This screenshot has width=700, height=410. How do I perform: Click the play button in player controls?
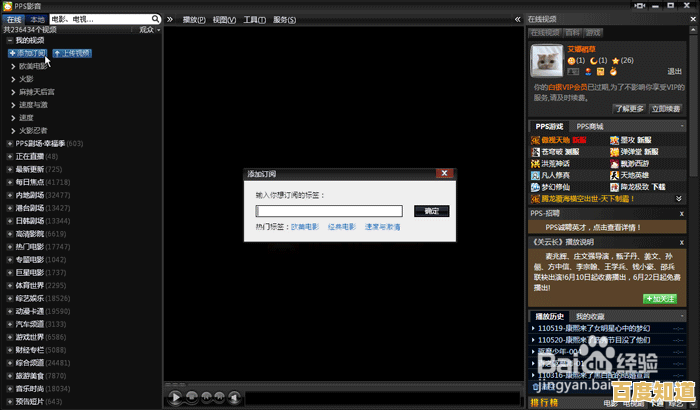pyautogui.click(x=176, y=397)
